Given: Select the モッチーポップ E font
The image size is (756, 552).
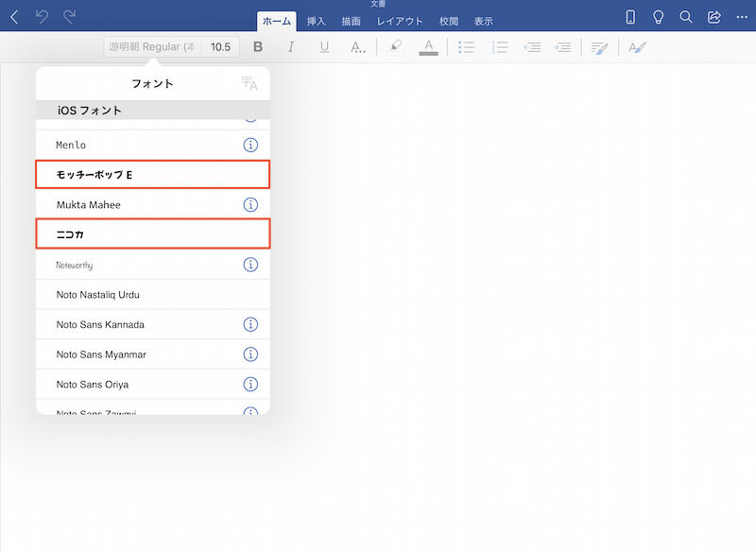Looking at the screenshot, I should (153, 175).
